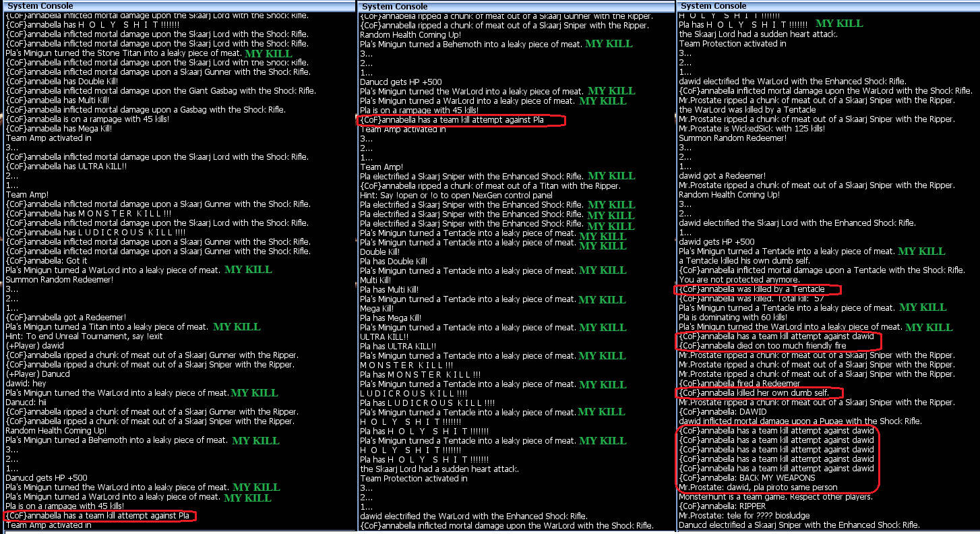Click the line "Pla has Mega Kill!"

(391, 318)
